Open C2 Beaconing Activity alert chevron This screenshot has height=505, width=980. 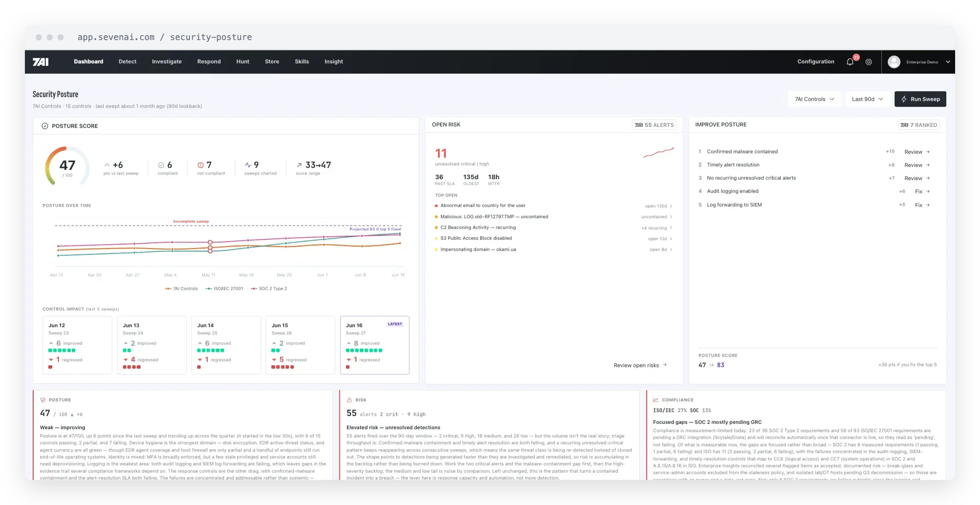click(x=671, y=228)
